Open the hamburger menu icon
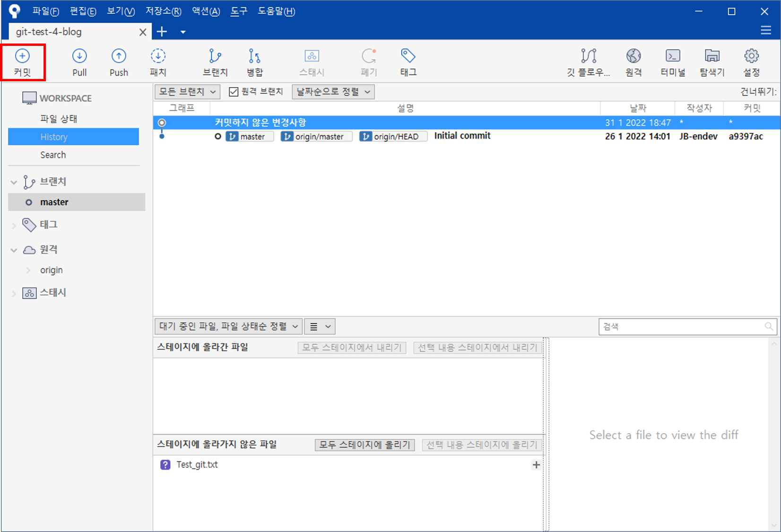Screen dimensions: 781x532 [x=766, y=31]
